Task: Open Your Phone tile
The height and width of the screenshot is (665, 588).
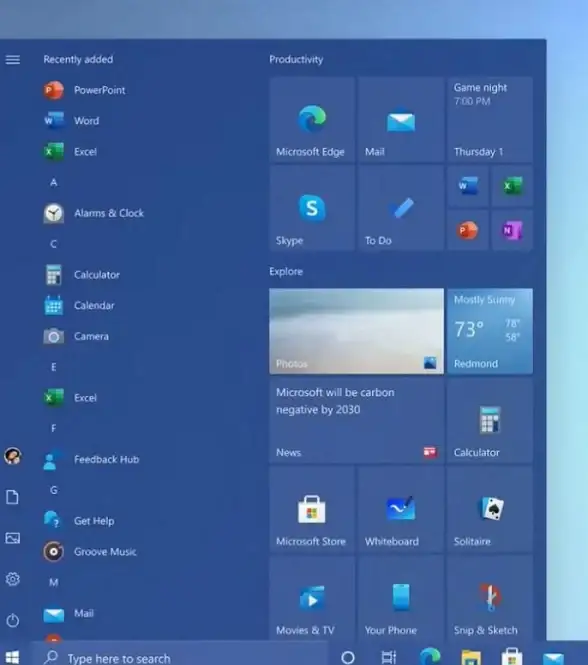Action: pyautogui.click(x=401, y=598)
